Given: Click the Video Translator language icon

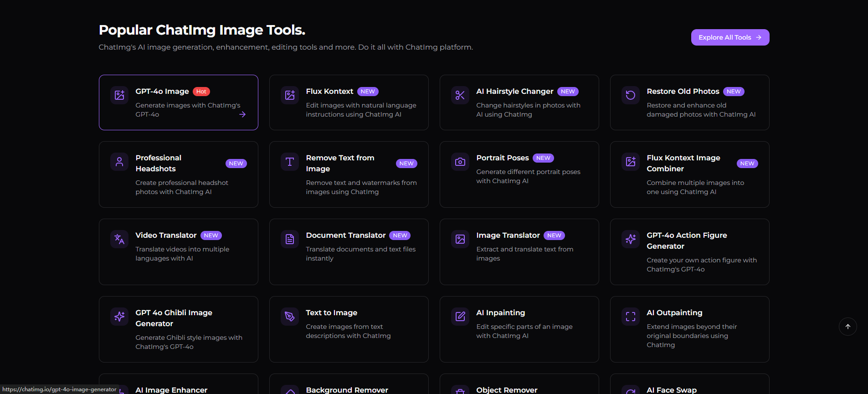Looking at the screenshot, I should pos(119,239).
